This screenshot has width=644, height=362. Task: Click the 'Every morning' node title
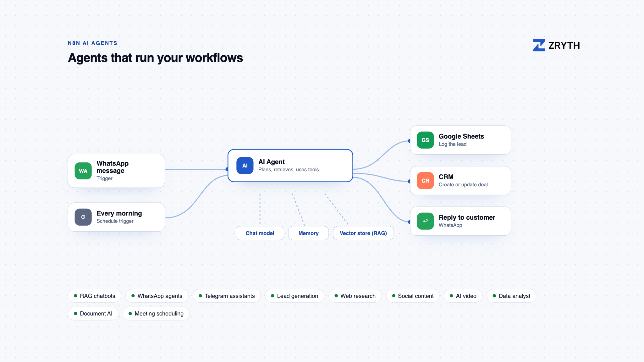point(119,213)
